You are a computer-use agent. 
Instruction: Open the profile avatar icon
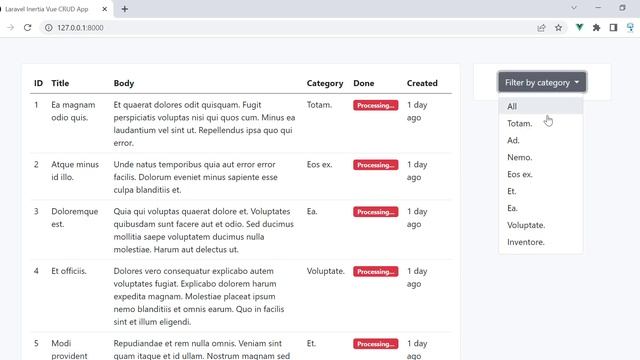[631, 28]
